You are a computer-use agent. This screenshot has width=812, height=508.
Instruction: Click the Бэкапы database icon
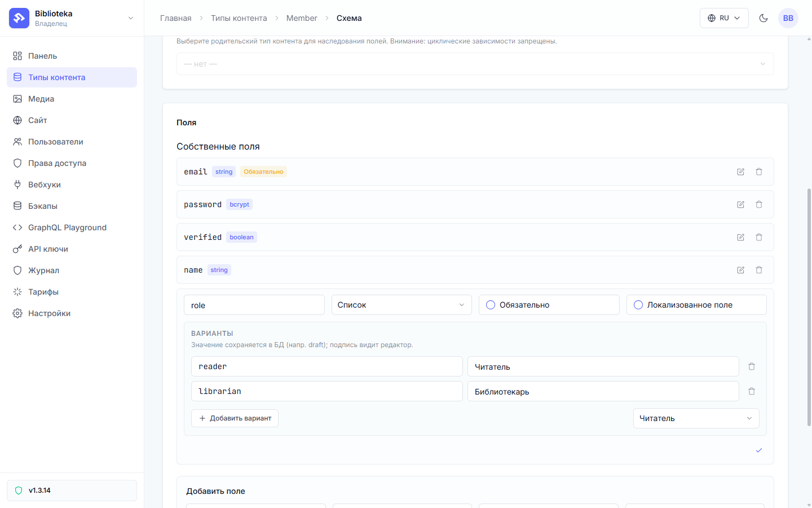click(x=17, y=206)
